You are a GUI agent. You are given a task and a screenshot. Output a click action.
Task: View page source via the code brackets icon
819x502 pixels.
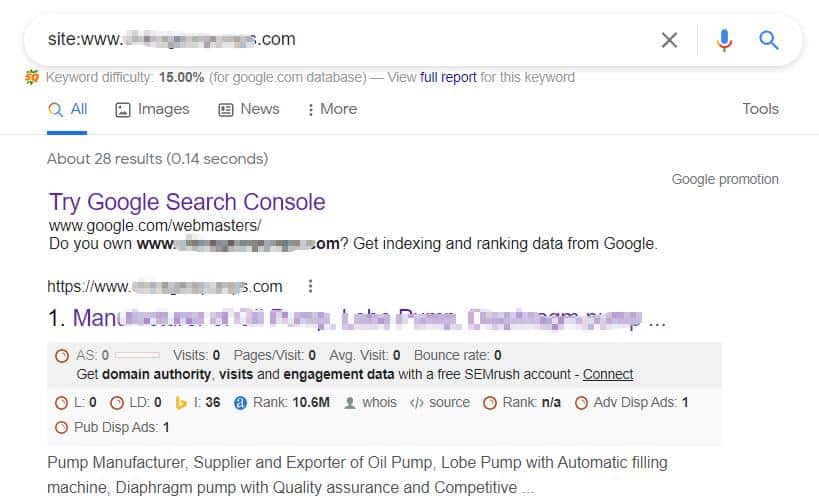(x=417, y=403)
